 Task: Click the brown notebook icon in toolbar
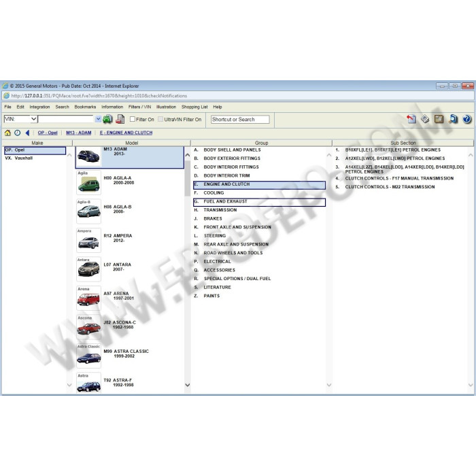click(439, 119)
